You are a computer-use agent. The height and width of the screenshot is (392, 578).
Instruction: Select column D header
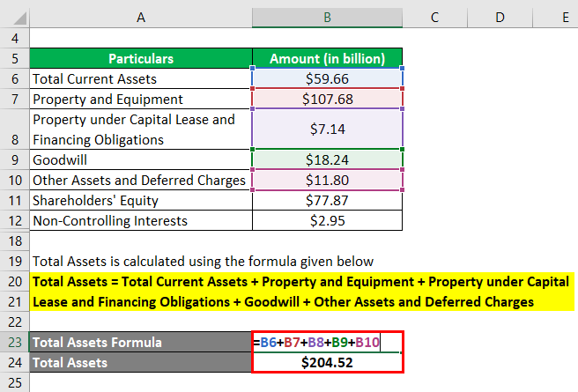coord(500,18)
